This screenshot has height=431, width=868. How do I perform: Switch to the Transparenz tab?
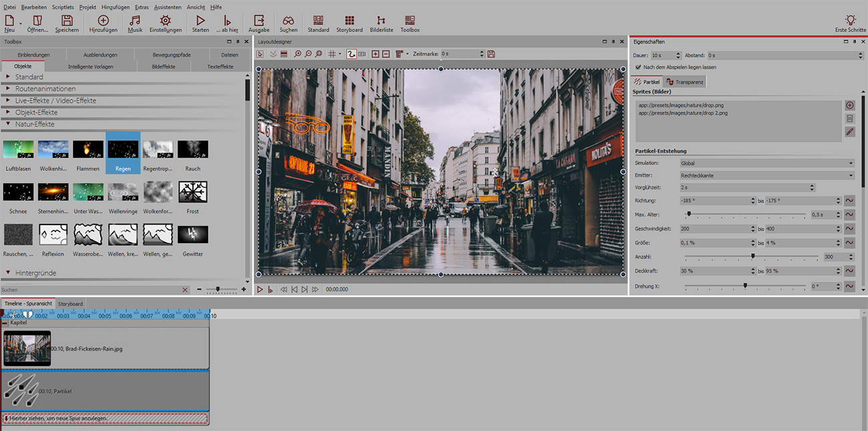pyautogui.click(x=684, y=82)
